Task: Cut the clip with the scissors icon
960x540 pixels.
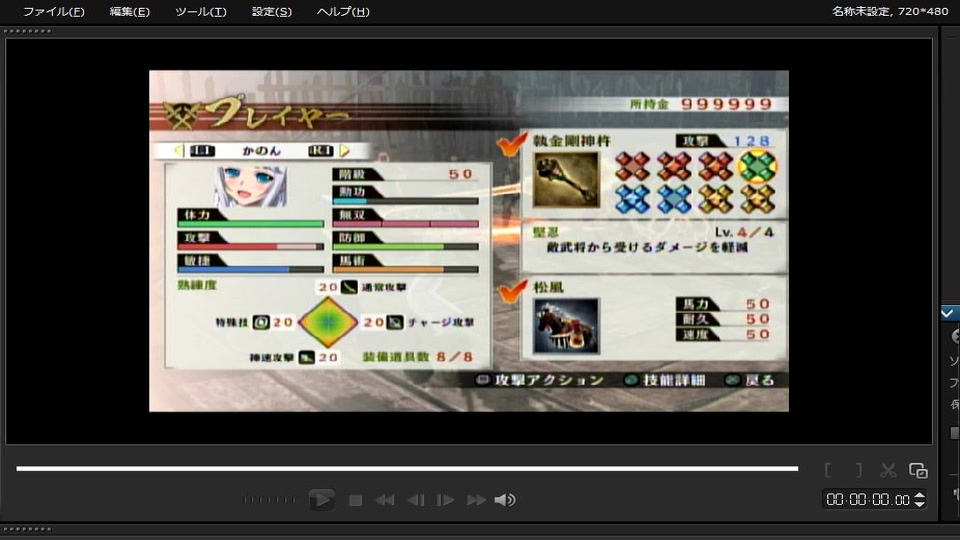Action: [x=888, y=470]
